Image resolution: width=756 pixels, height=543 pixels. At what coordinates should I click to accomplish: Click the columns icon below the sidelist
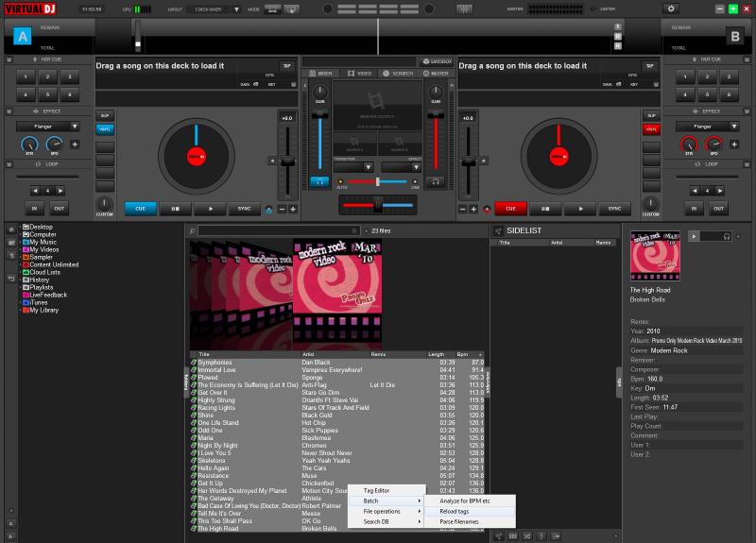(512, 535)
